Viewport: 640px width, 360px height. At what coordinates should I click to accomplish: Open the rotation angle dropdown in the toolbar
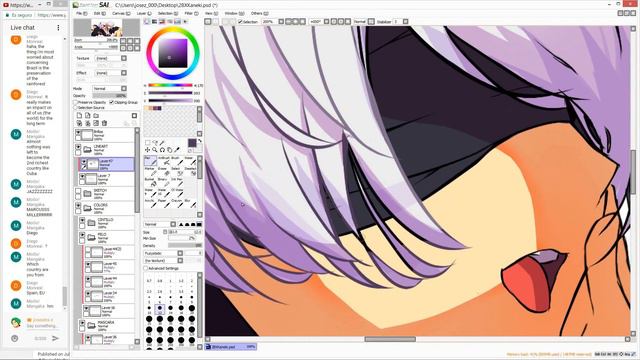[x=326, y=21]
